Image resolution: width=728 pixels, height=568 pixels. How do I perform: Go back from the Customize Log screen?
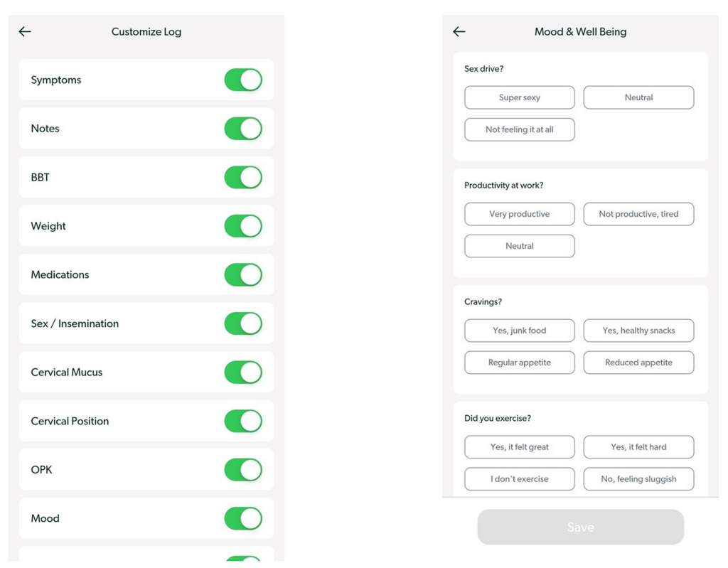pos(25,31)
